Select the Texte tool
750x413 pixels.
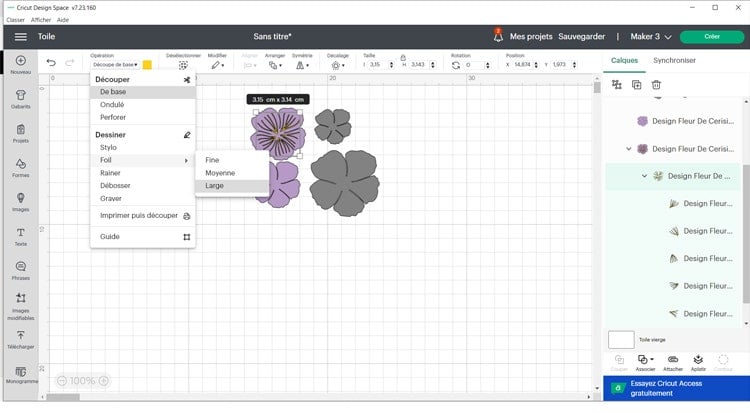[x=21, y=236]
